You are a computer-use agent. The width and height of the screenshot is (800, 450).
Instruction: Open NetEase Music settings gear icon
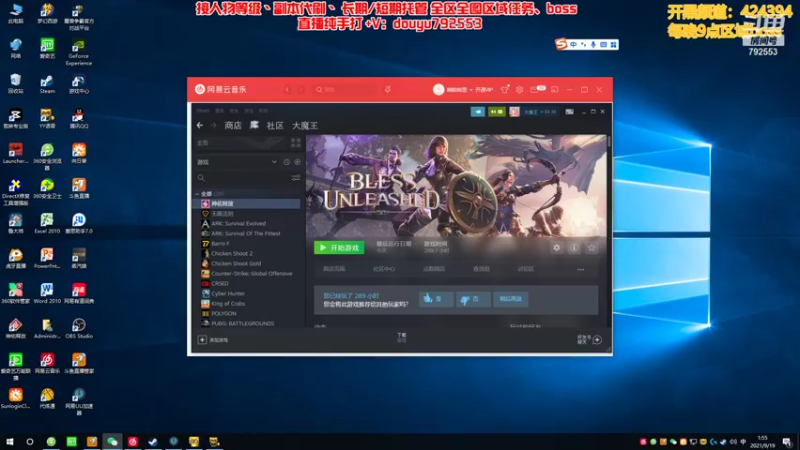coord(519,90)
